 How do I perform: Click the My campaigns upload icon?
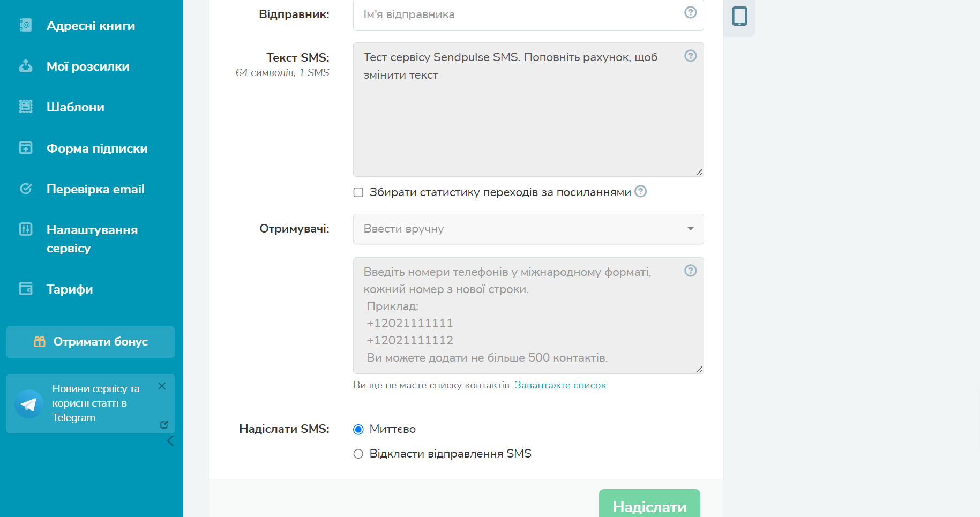(26, 66)
